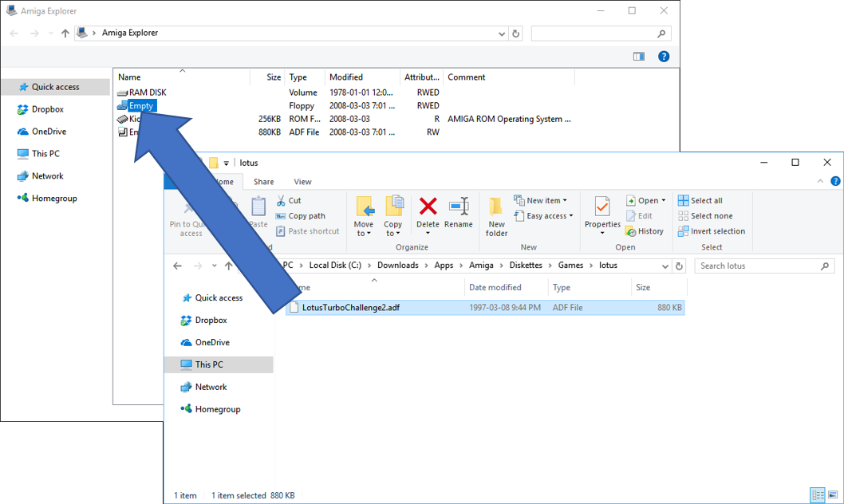Open Quick Access Toolbar dropdown in lotus title
This screenshot has width=844, height=504.
[226, 163]
